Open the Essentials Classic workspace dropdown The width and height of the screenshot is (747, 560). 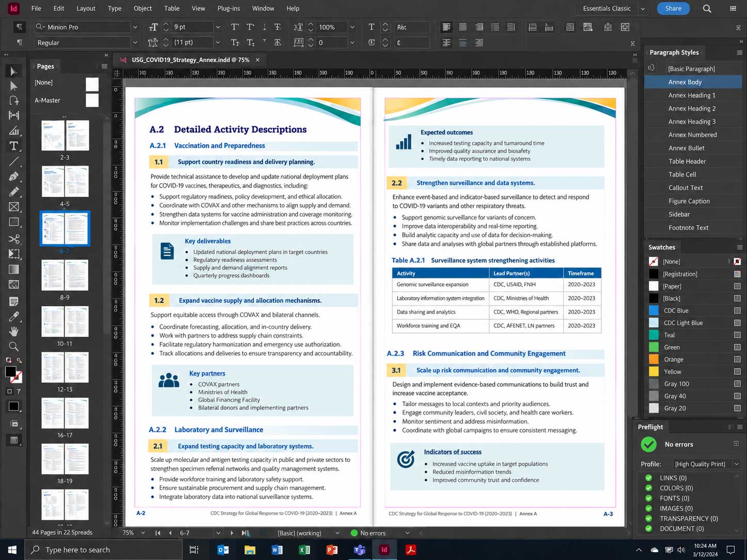[643, 8]
